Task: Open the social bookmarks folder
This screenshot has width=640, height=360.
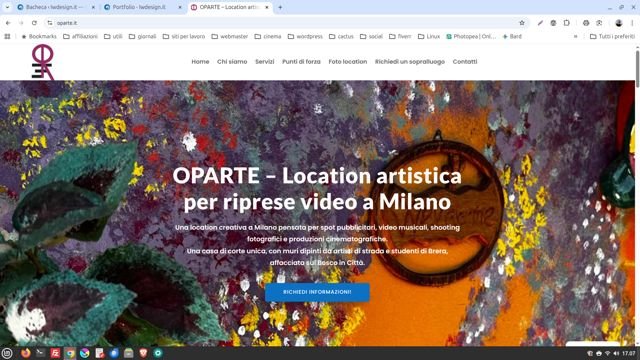Action: (x=371, y=36)
